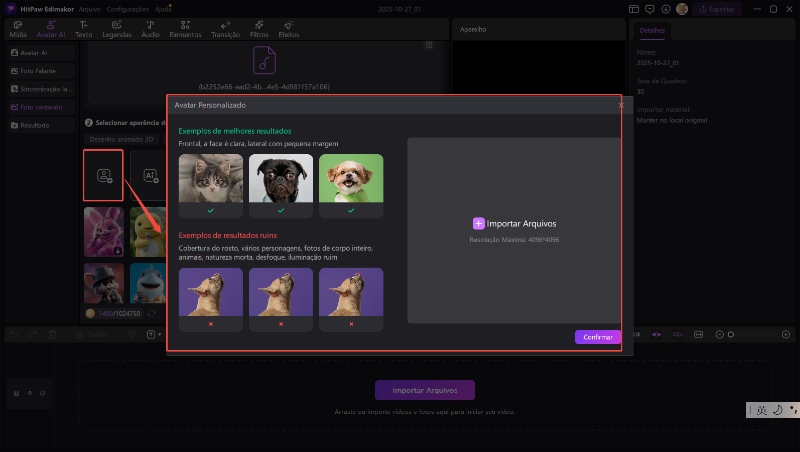Click the plus icon beside Importar Arquivos
The image size is (800, 452).
click(479, 223)
